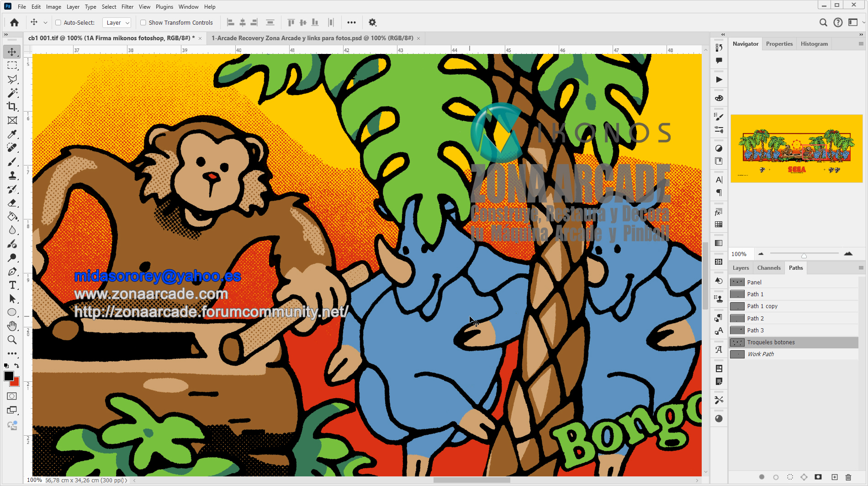The height and width of the screenshot is (486, 868).
Task: Open more align and distribute options
Action: coord(351,22)
